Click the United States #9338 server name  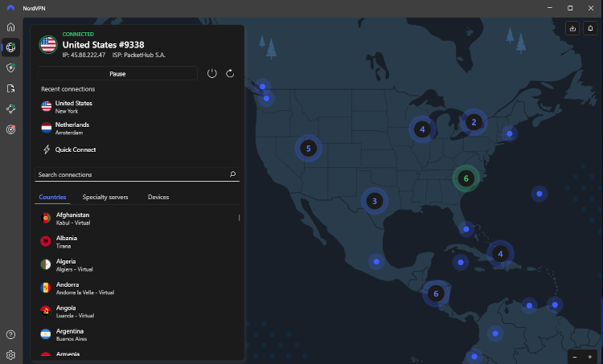[x=103, y=44]
